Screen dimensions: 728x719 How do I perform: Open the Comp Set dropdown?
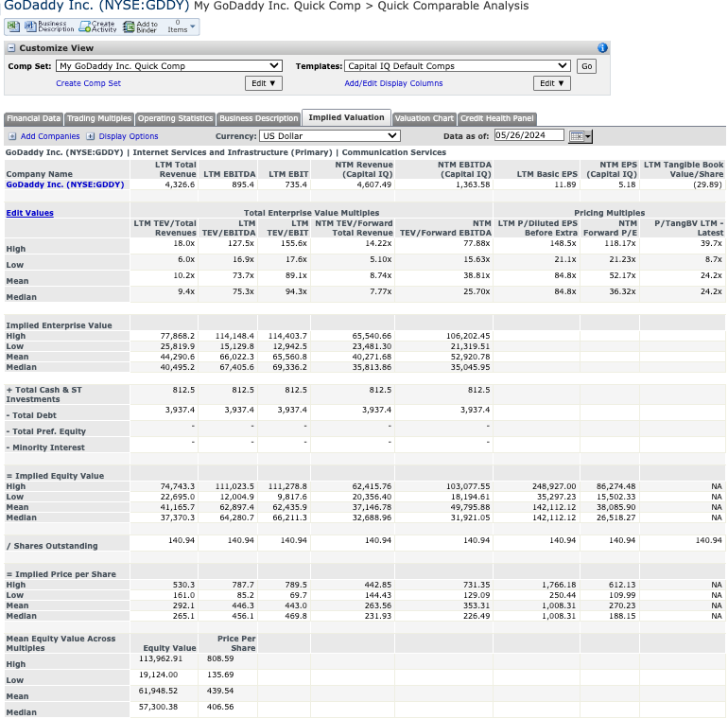tap(169, 66)
